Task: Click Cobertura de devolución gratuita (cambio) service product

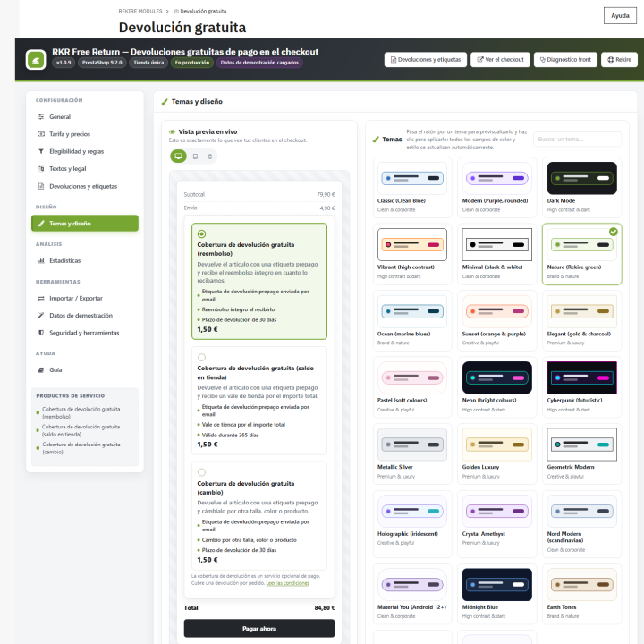Action: coord(81,448)
